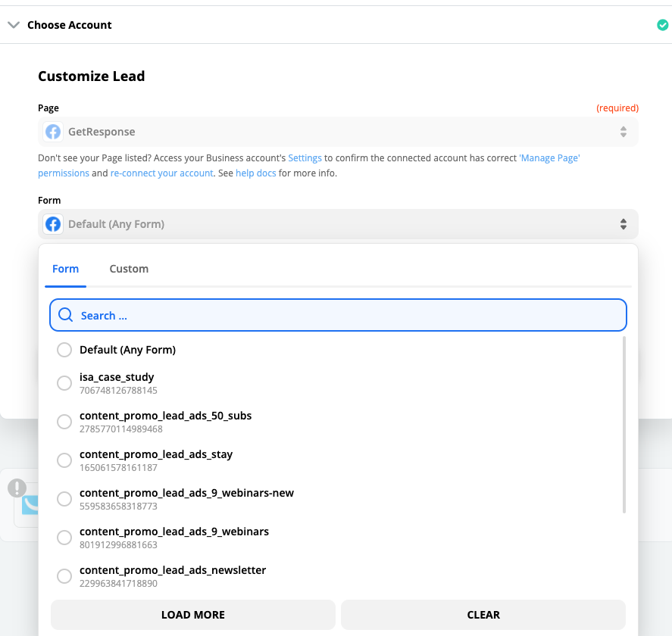Switch to the Form tab
This screenshot has width=672, height=636.
click(66, 269)
